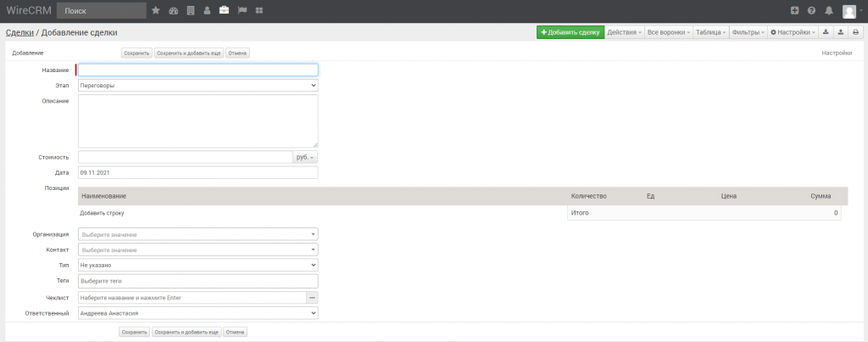Go to organizations via building icon

(191, 11)
